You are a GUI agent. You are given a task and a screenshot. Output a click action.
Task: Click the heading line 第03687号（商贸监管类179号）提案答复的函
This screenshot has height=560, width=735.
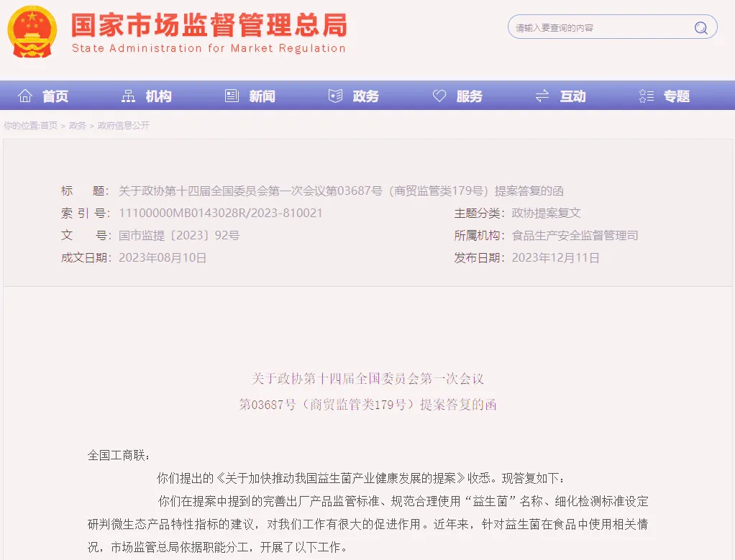pos(367,405)
